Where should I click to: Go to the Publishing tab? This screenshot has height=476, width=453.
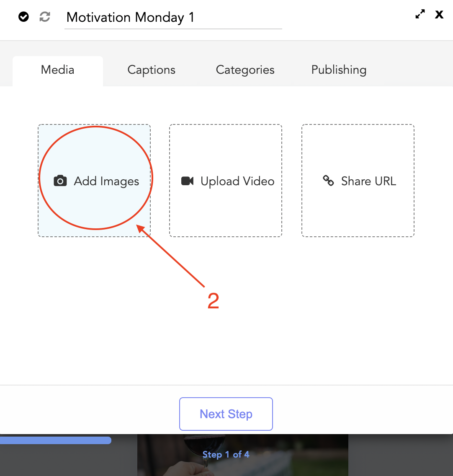pos(339,70)
